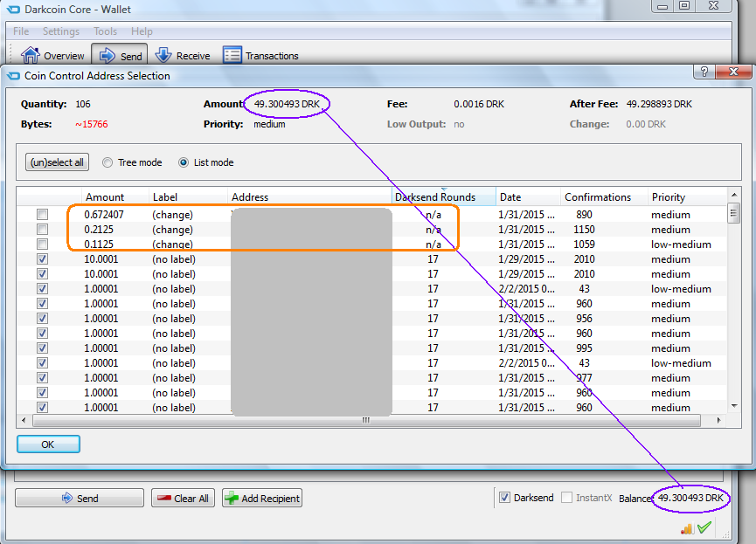
Task: Click the Low Output value no
Action: pos(459,124)
